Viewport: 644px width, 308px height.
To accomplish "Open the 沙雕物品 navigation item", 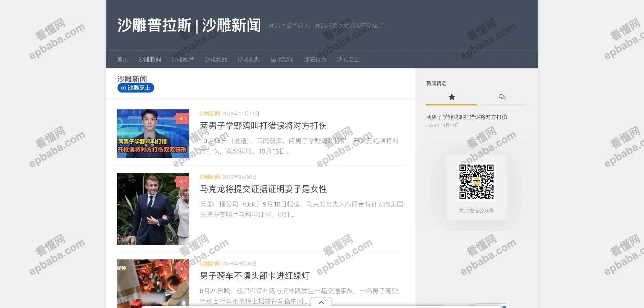I will 216,59.
